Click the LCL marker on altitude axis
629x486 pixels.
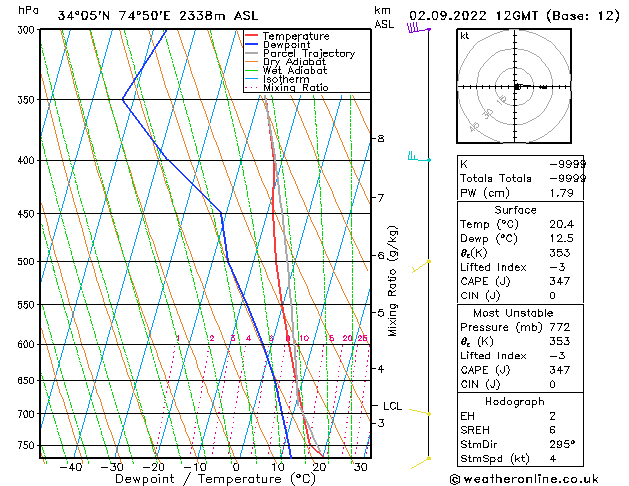392,406
